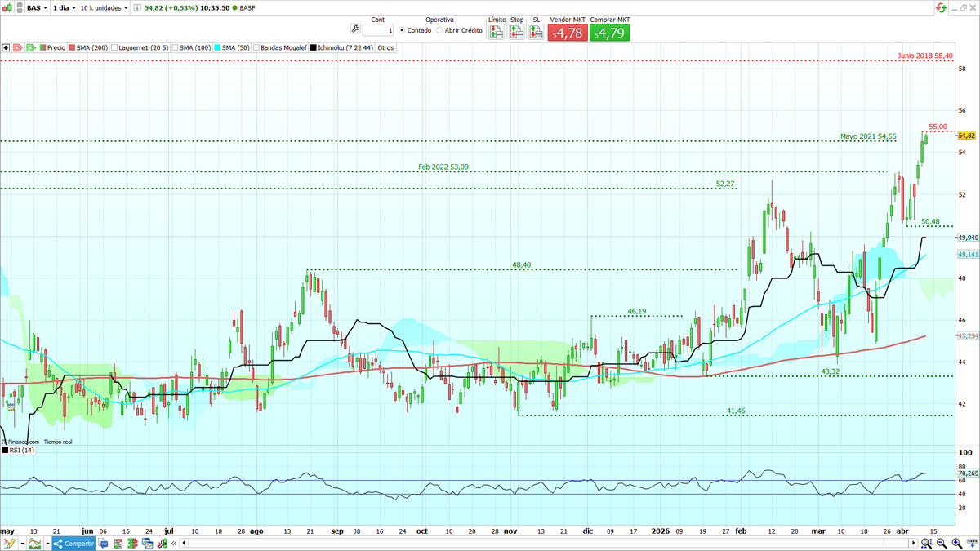Click Vender MKT sell button
The image size is (980, 551).
[567, 33]
